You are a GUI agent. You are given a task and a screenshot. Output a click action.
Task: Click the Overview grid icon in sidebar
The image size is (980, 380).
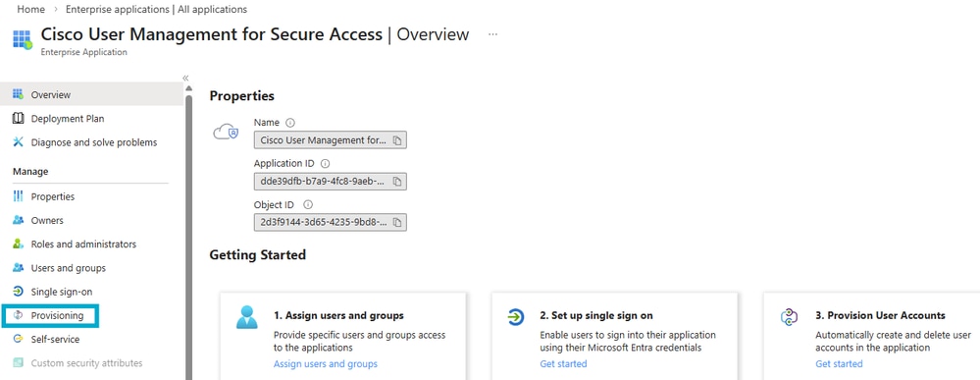tap(18, 94)
